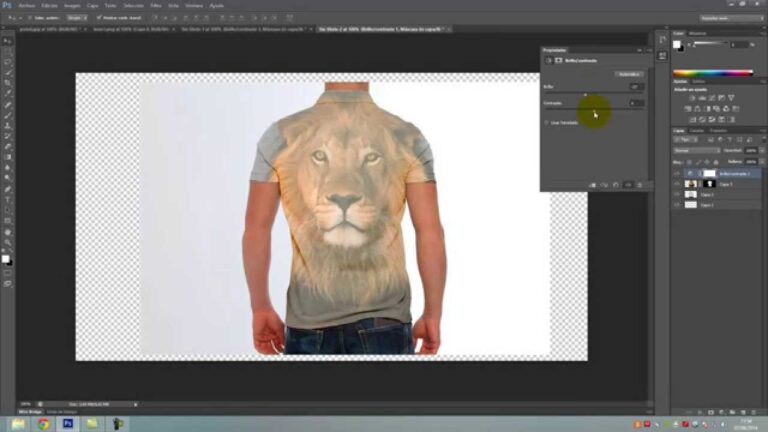Select the Gradient tool

click(7, 157)
